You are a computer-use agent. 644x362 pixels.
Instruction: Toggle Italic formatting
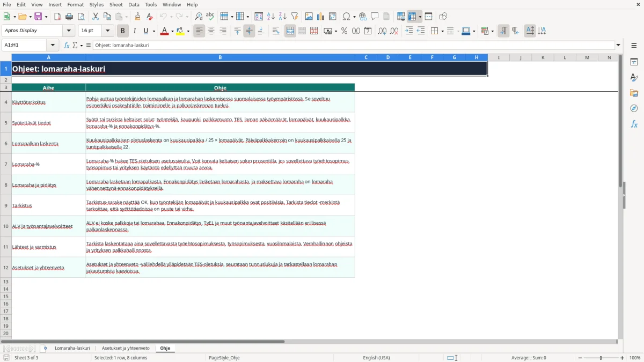(135, 31)
